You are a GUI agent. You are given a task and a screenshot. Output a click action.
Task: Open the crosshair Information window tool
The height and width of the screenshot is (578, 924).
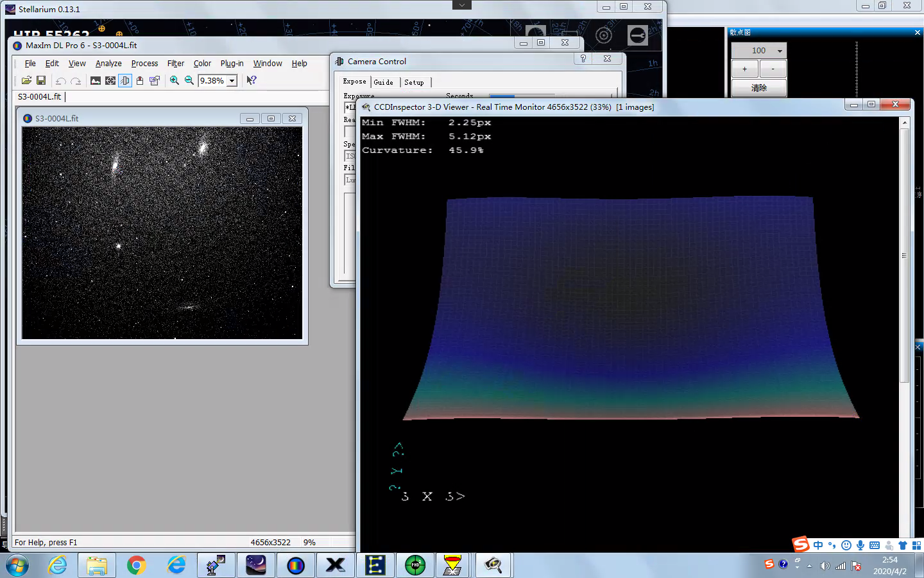110,80
